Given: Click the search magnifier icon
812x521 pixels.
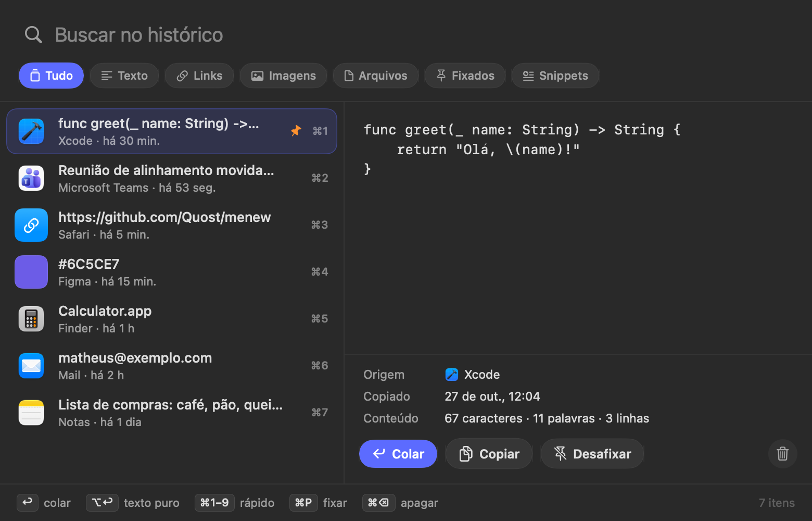Looking at the screenshot, I should [x=33, y=34].
